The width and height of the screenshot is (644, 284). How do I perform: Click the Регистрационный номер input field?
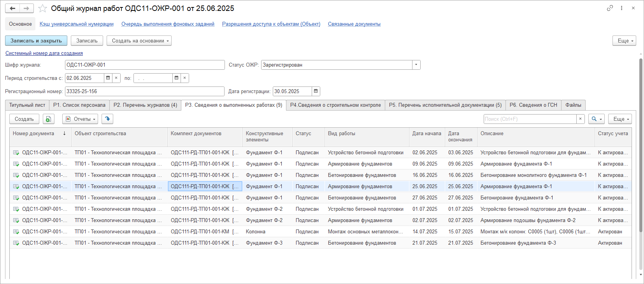pyautogui.click(x=144, y=92)
